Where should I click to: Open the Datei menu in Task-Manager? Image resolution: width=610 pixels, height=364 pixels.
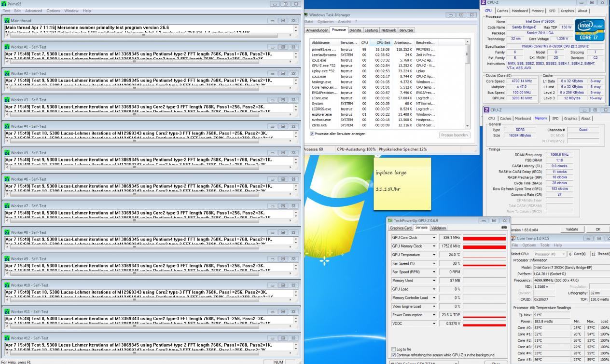point(309,22)
